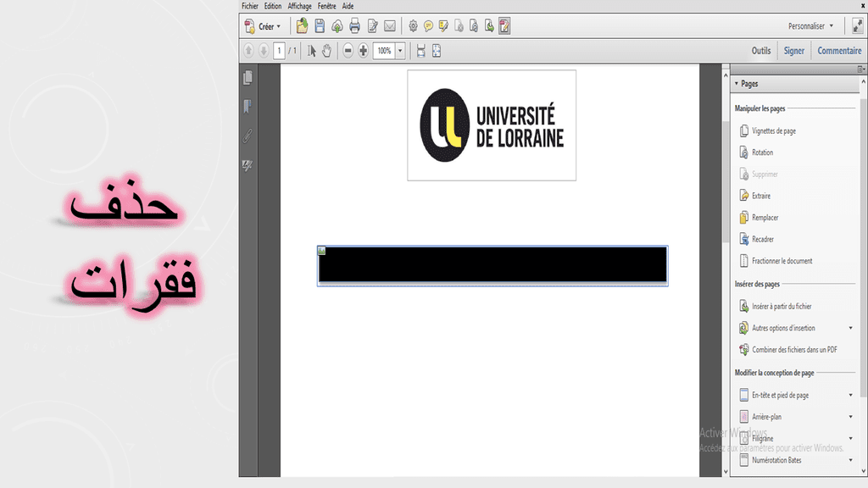Open the attachments paperclip panel
The image size is (868, 488).
[248, 136]
